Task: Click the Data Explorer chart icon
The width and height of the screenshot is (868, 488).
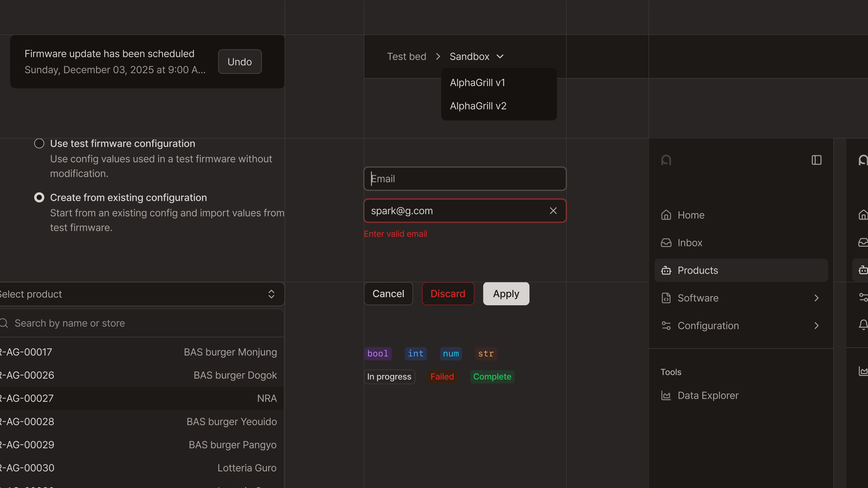Action: (666, 395)
